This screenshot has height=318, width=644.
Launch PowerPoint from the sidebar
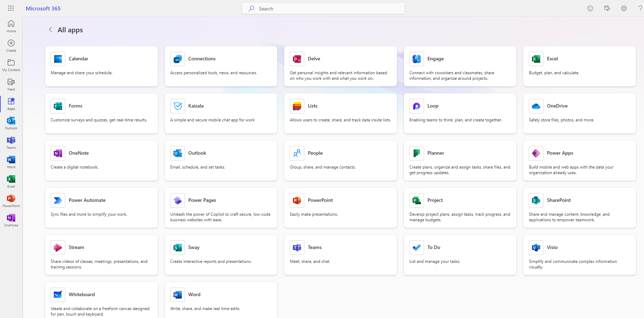point(11,201)
